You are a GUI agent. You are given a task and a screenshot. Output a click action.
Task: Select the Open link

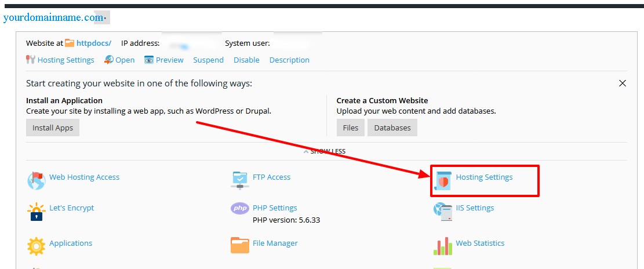click(x=125, y=60)
